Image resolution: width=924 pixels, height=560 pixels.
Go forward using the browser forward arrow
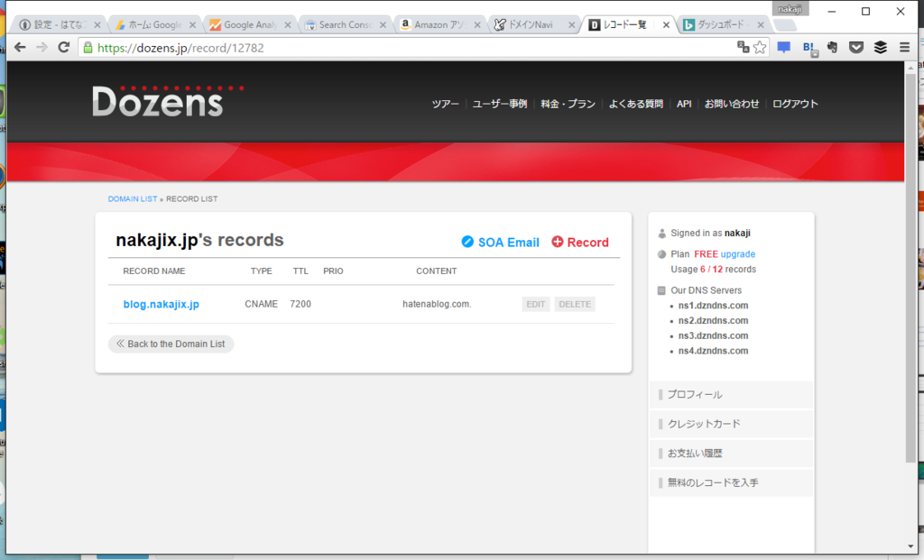(x=42, y=48)
